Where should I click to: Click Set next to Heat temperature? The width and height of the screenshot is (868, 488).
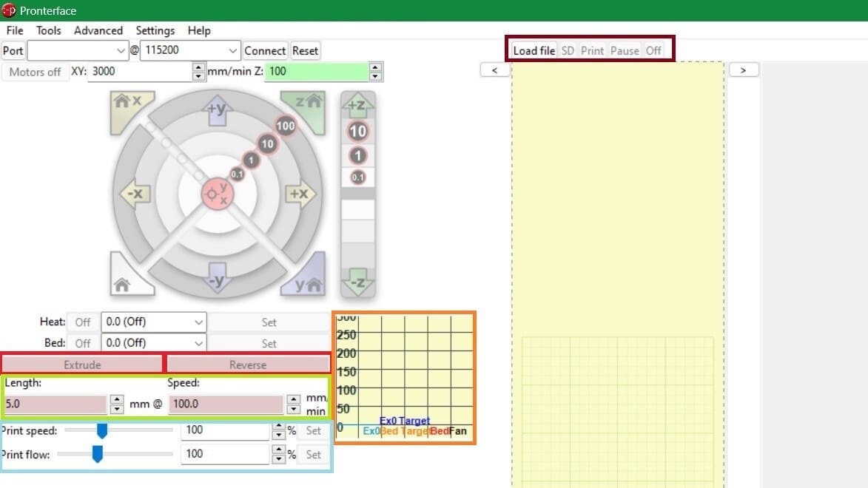[x=269, y=322]
